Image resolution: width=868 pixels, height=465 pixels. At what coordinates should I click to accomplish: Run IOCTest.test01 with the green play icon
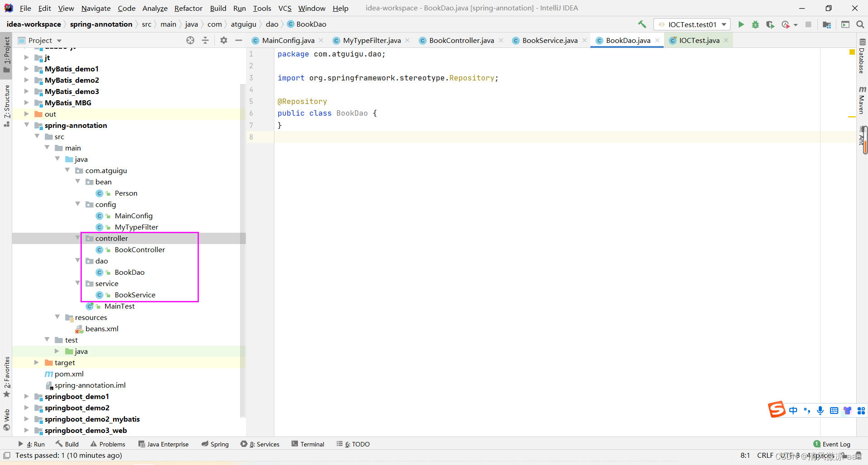tap(741, 24)
